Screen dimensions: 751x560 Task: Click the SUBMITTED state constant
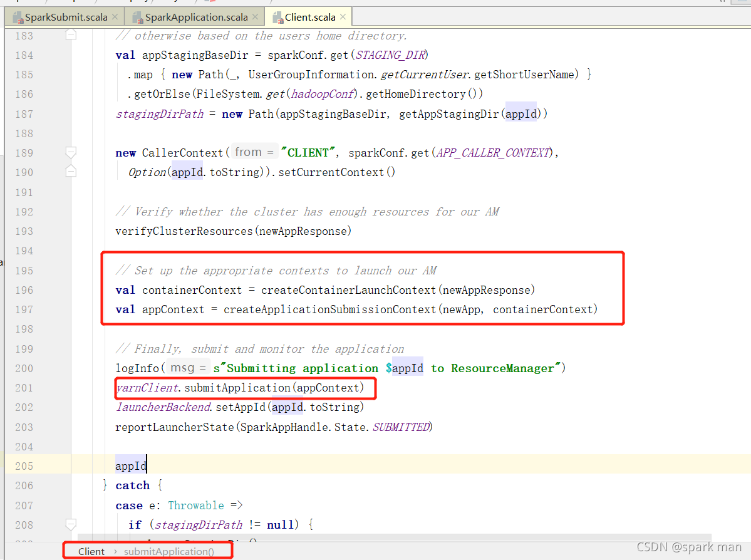[401, 427]
